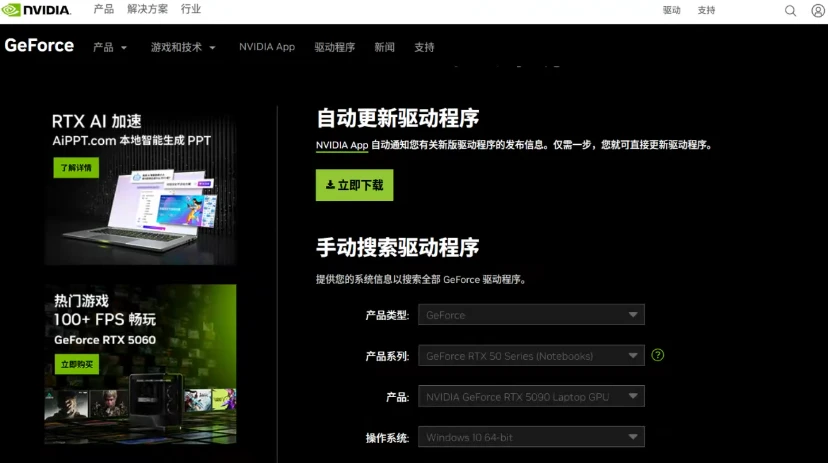Click the GeForce logo

(39, 46)
